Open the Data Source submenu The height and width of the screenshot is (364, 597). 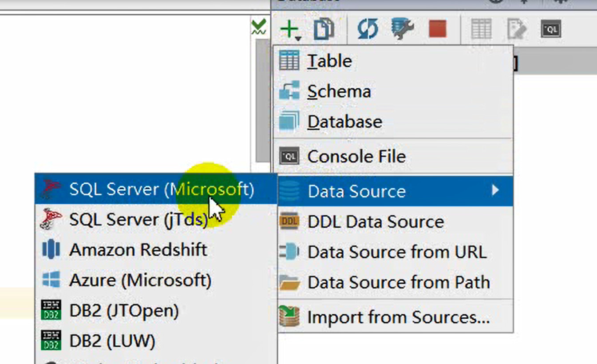(393, 191)
